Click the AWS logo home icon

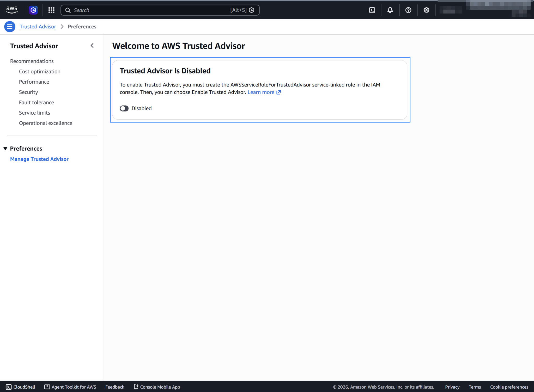point(12,10)
